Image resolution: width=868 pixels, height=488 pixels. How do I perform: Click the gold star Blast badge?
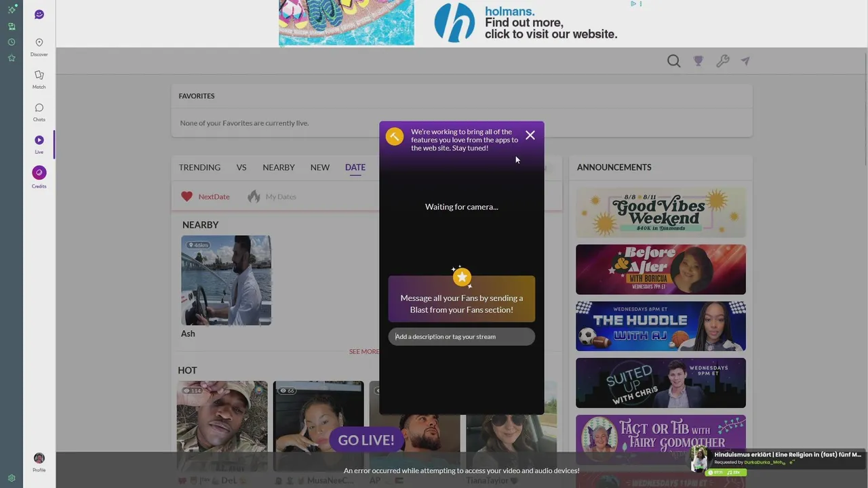point(462,277)
